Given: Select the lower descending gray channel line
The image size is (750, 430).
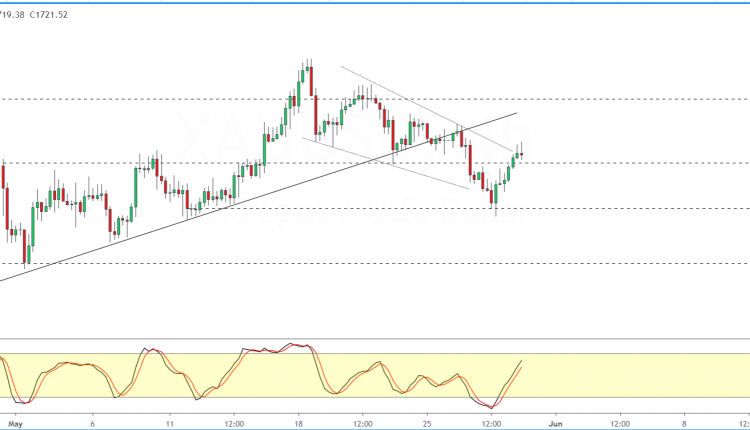Looking at the screenshot, I should (386, 164).
